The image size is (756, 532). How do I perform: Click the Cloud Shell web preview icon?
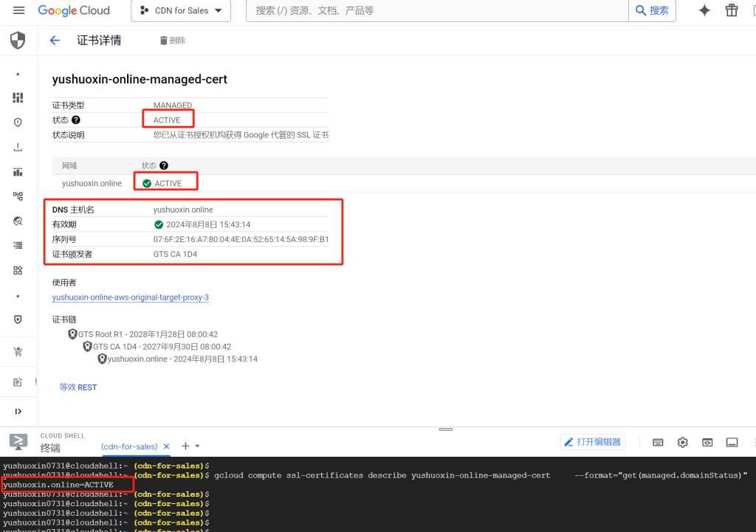point(707,442)
